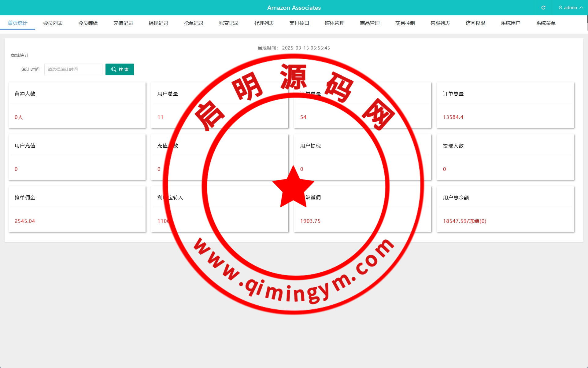The image size is (588, 368).
Task: Go to 提现记录 tab
Action: coord(158,23)
